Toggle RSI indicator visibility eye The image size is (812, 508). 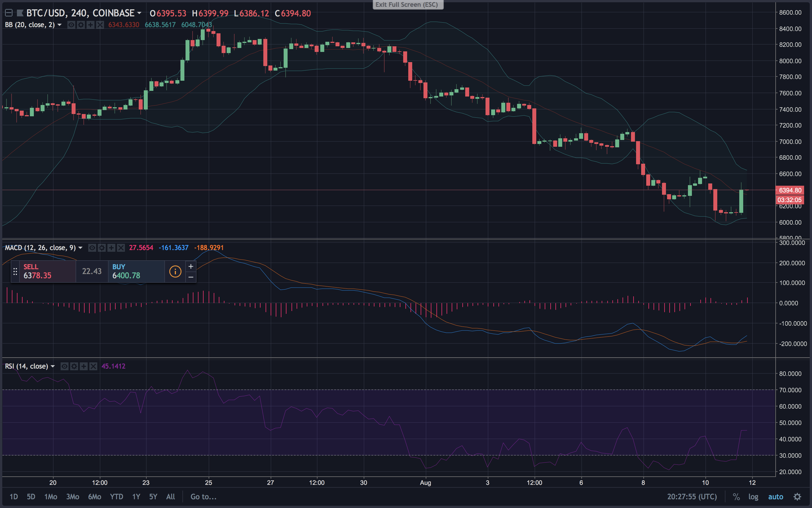point(64,366)
